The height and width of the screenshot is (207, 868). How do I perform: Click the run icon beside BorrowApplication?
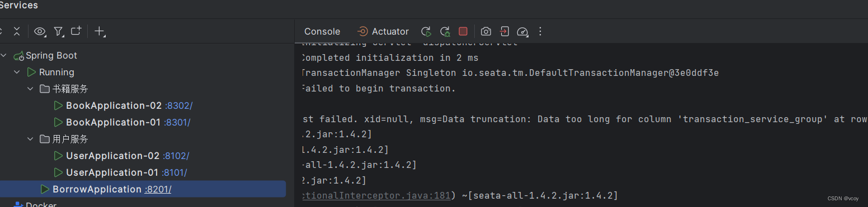click(x=45, y=189)
